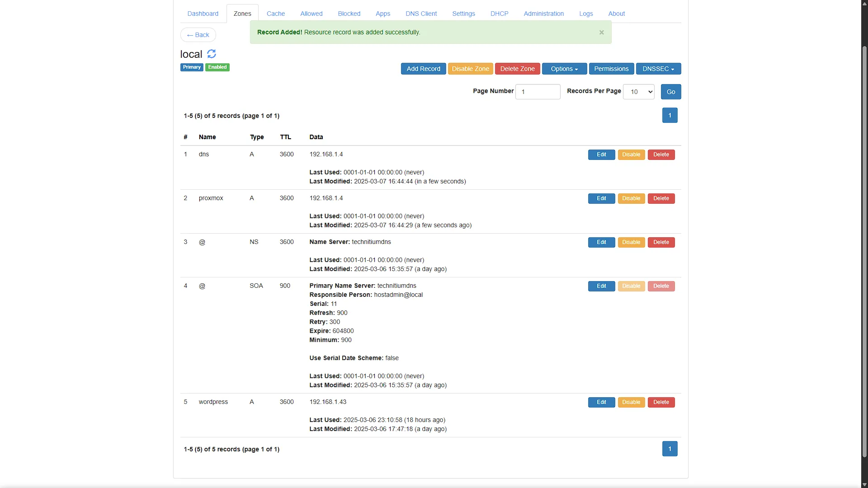Edit the wordpress record

(x=602, y=402)
